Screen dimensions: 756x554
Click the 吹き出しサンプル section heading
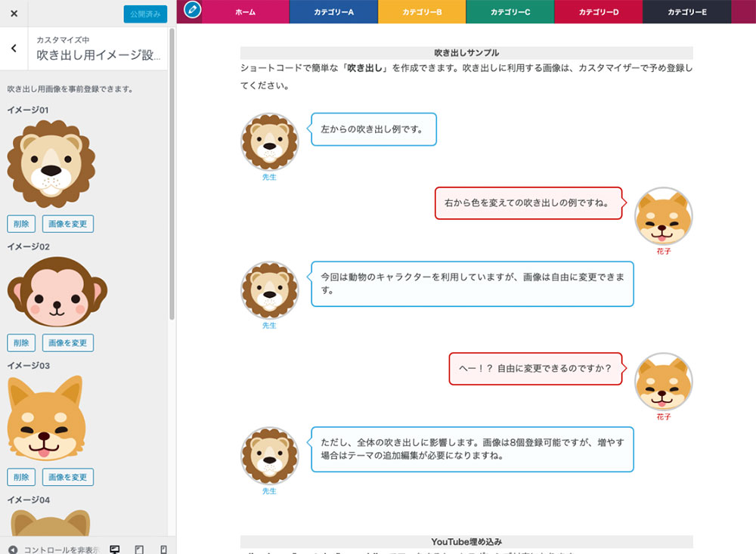[x=466, y=53]
